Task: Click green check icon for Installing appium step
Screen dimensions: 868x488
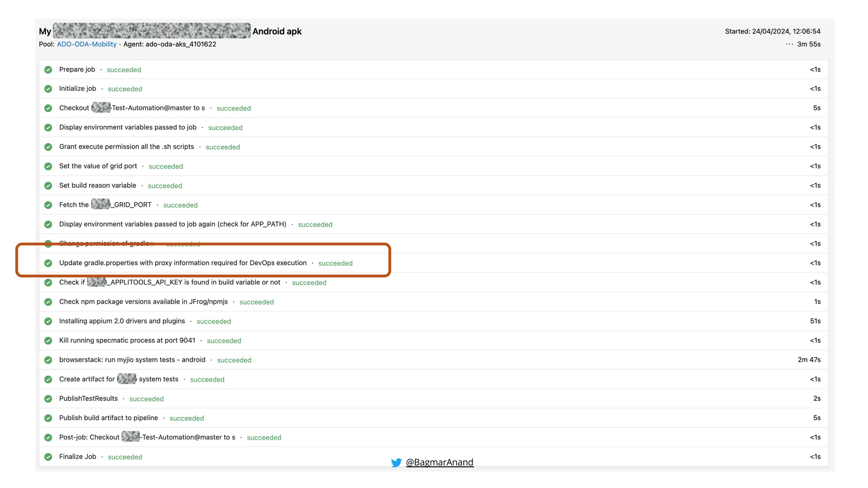Action: (48, 321)
